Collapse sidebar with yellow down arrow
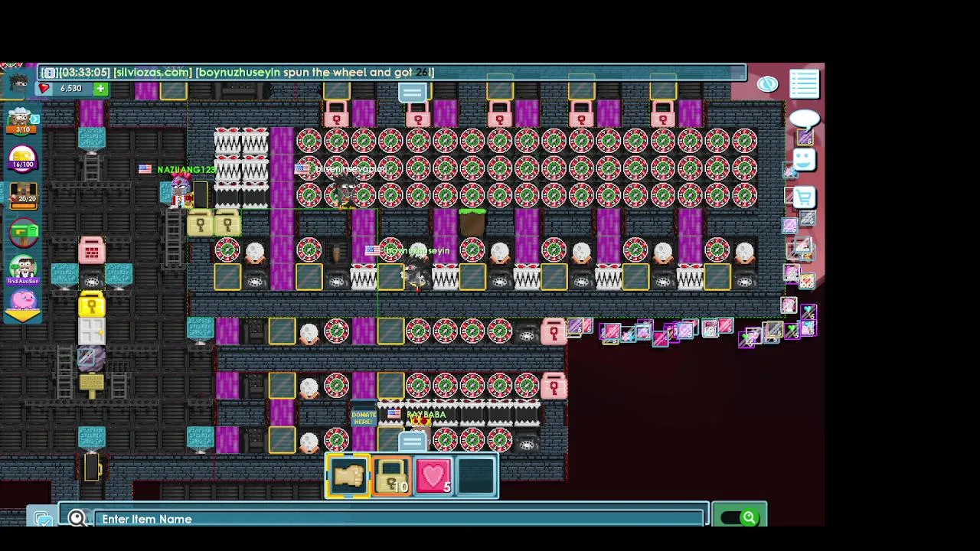Image resolution: width=980 pixels, height=551 pixels. 22,317
